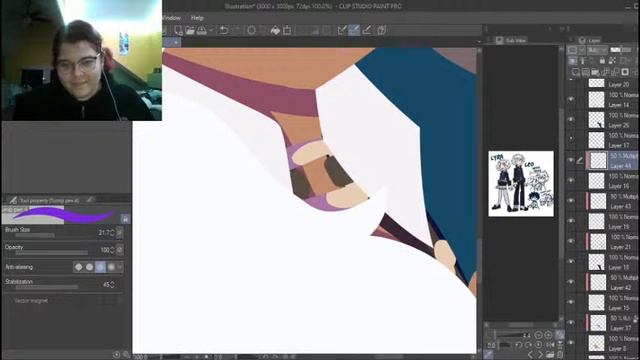Click the Opacity slider
This screenshot has width=640, height=360.
(x=51, y=253)
